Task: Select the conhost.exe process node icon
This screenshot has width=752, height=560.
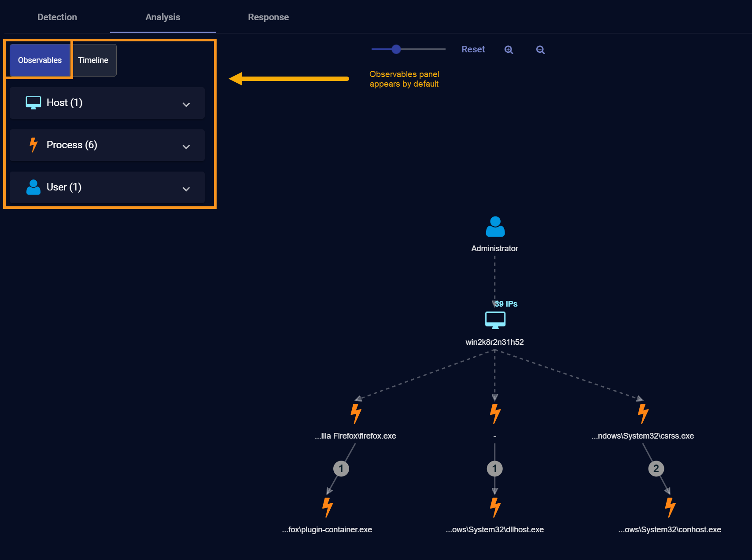Action: click(x=670, y=507)
